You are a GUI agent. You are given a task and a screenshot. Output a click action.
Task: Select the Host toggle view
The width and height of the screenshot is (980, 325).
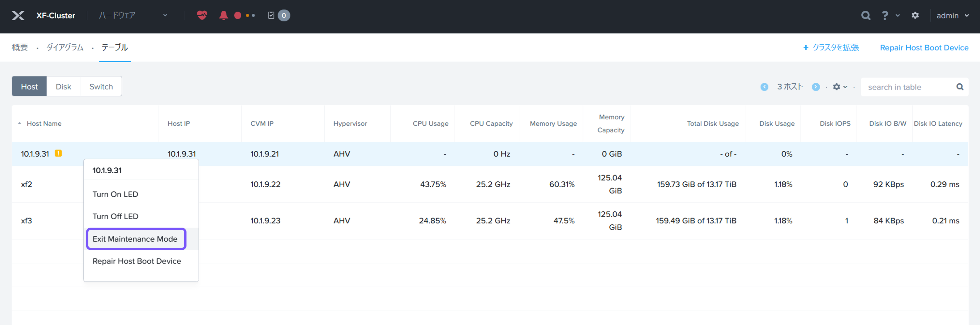pos(29,87)
